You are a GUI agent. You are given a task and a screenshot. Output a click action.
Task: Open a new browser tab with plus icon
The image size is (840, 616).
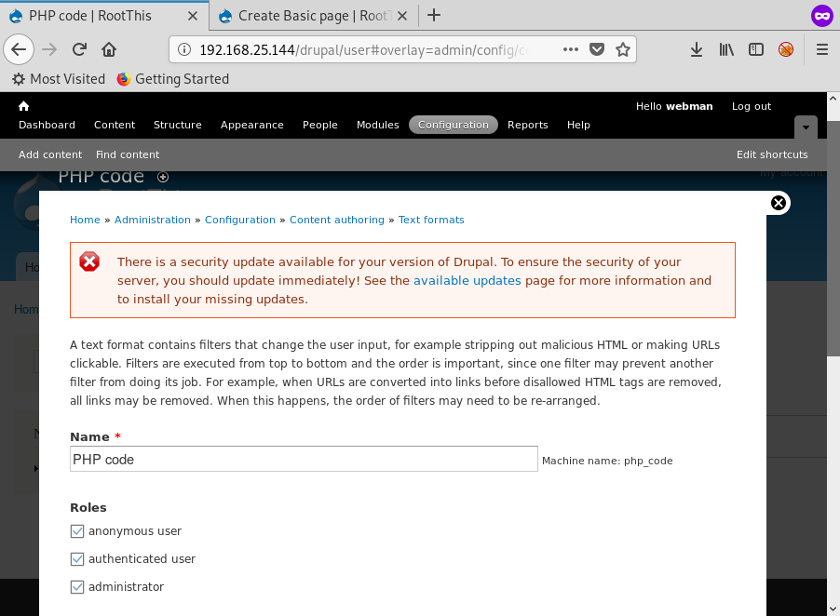(434, 15)
